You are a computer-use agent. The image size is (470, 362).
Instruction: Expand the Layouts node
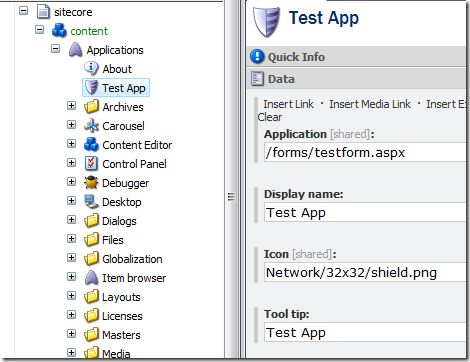coord(71,296)
